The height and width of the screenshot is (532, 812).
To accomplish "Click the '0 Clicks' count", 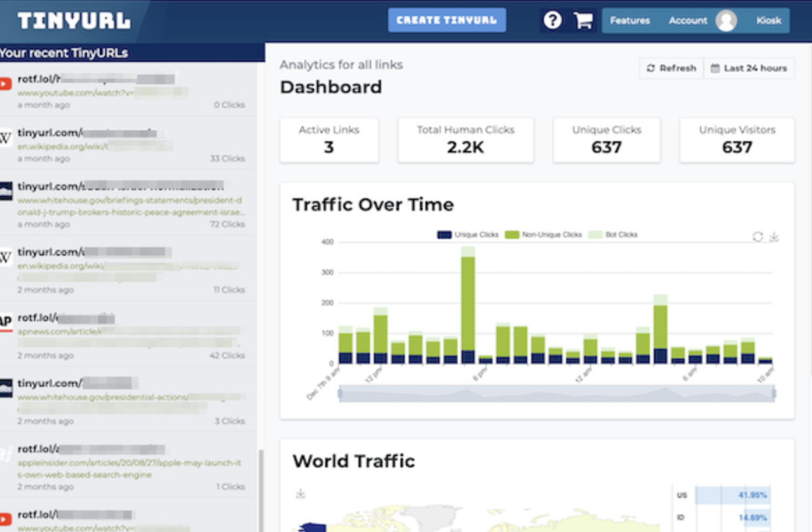I will pos(229,104).
